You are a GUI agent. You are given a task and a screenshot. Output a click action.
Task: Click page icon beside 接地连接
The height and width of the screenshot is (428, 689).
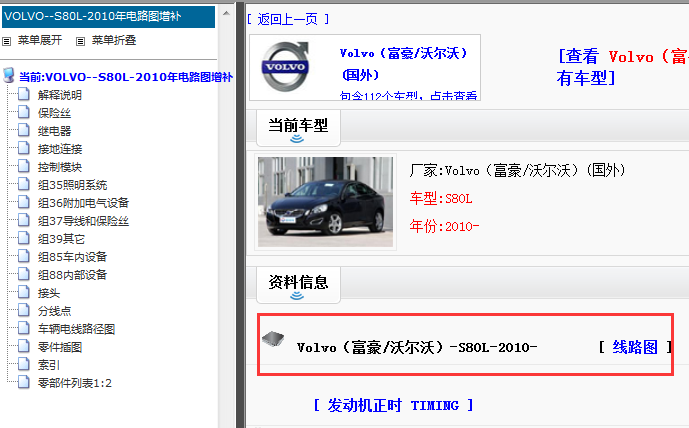pyautogui.click(x=24, y=148)
